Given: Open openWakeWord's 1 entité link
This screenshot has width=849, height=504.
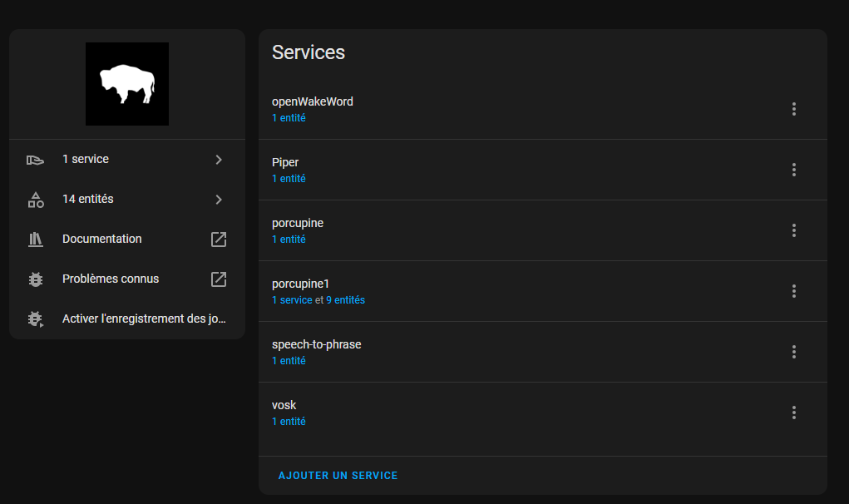Looking at the screenshot, I should [x=289, y=118].
